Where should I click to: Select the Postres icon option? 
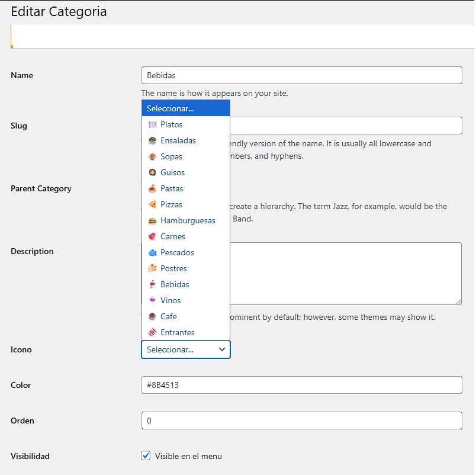tap(173, 268)
